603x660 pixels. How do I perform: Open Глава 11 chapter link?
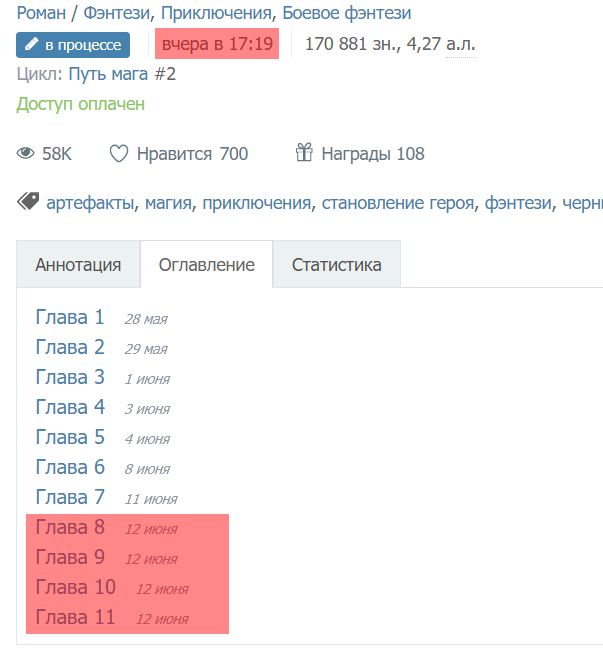coord(75,618)
